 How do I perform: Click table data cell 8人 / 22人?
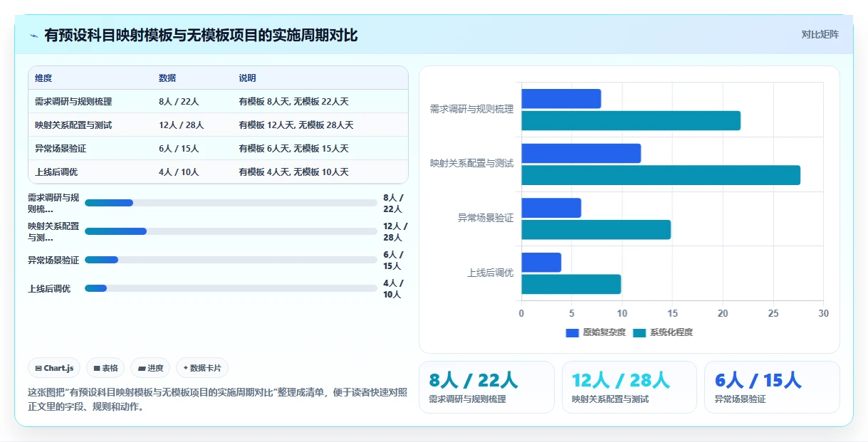[x=179, y=102]
